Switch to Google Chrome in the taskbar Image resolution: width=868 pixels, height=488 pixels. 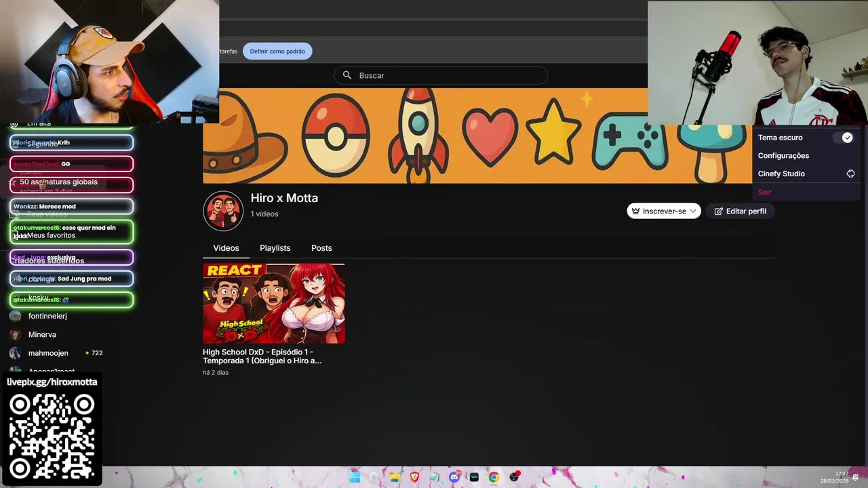click(494, 477)
